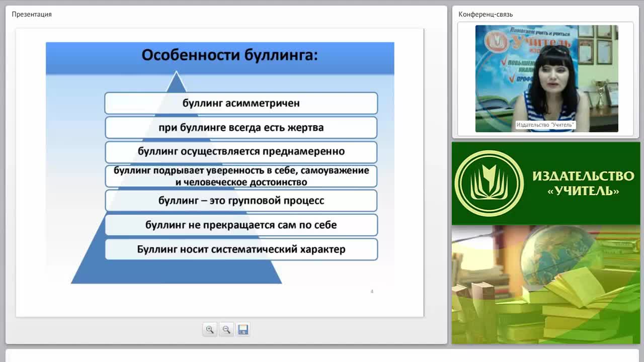Click the slide title Особенности буллинга
This screenshot has width=644, height=362.
(x=229, y=54)
